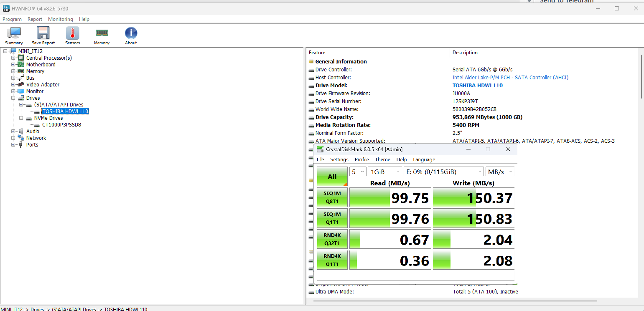This screenshot has width=644, height=311.
Task: Open the Language menu in CrystalDiskMark
Action: (x=424, y=159)
